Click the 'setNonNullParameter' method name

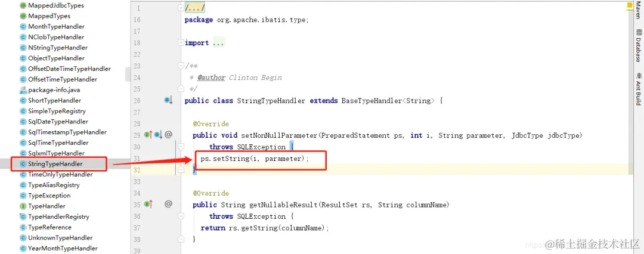click(x=280, y=135)
